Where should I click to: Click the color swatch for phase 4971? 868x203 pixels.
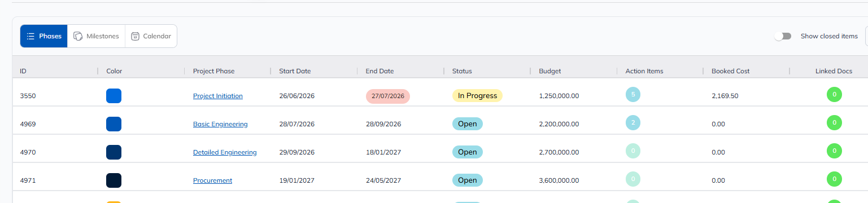point(114,180)
